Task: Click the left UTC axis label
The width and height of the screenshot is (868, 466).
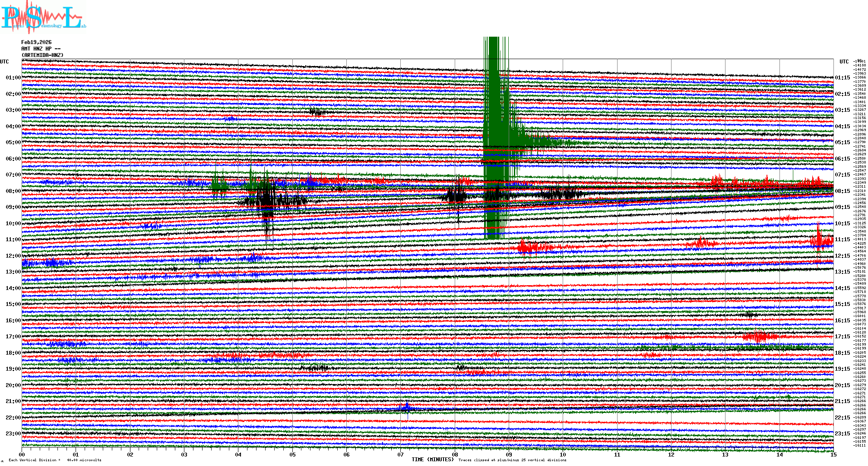Action: [4, 62]
